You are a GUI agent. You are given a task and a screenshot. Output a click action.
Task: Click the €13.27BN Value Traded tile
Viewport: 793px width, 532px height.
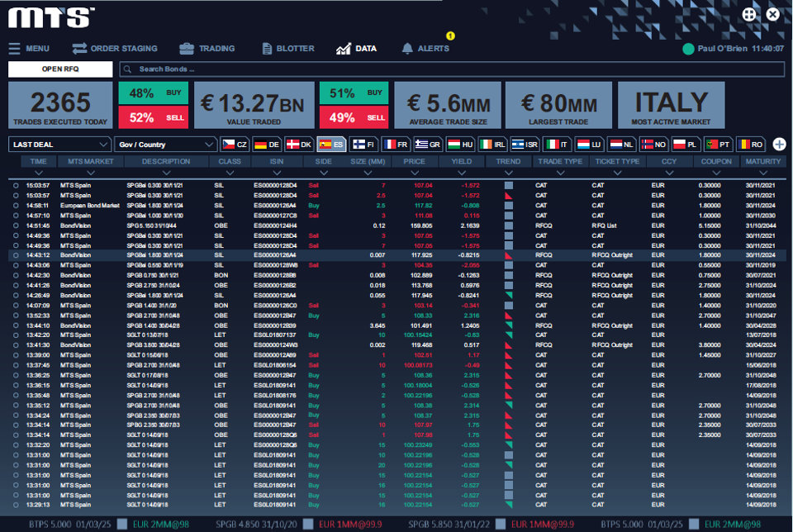[254, 105]
